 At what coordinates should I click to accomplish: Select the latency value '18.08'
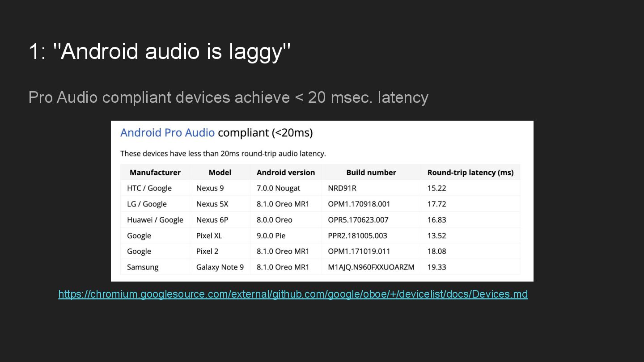437,251
